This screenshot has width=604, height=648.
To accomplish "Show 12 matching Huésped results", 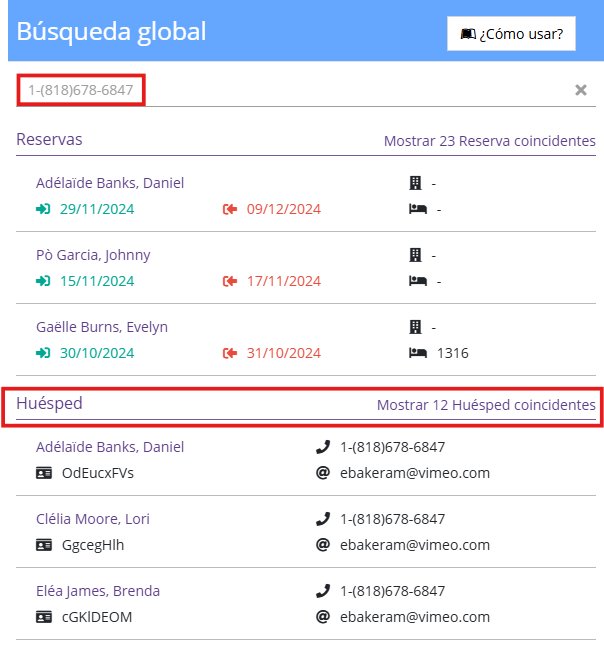I will 486,405.
